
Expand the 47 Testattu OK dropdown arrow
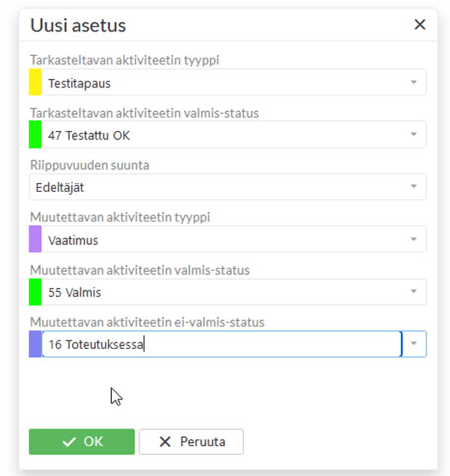[413, 134]
